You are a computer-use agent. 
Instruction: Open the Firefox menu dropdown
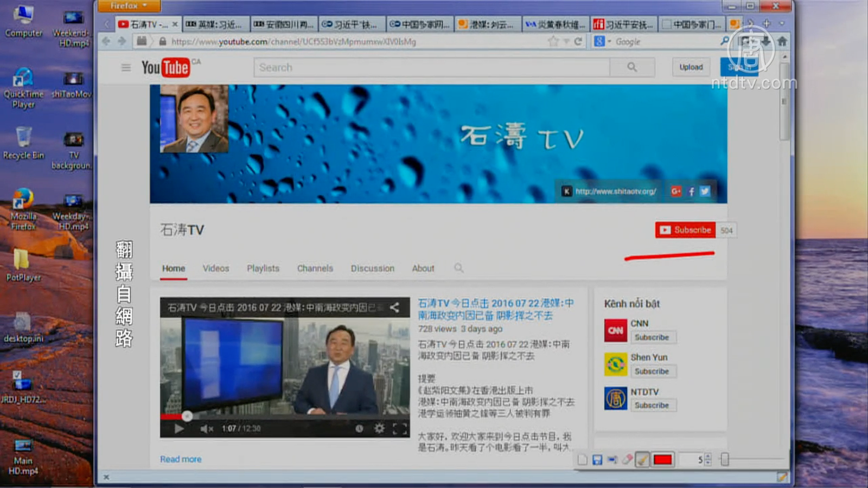tap(129, 6)
